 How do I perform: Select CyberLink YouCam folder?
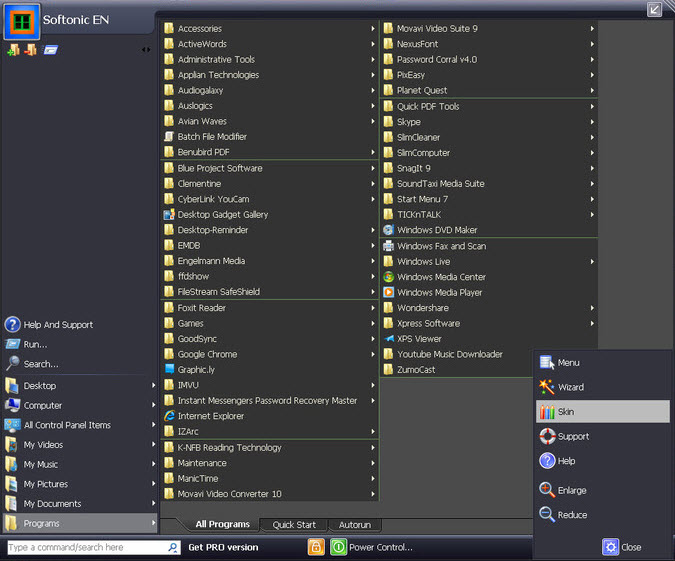(270, 199)
